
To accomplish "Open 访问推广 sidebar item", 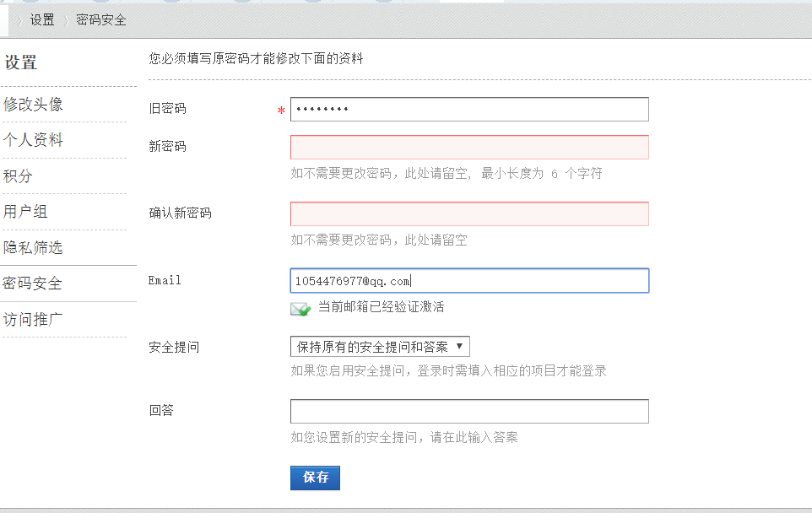I will [x=33, y=320].
